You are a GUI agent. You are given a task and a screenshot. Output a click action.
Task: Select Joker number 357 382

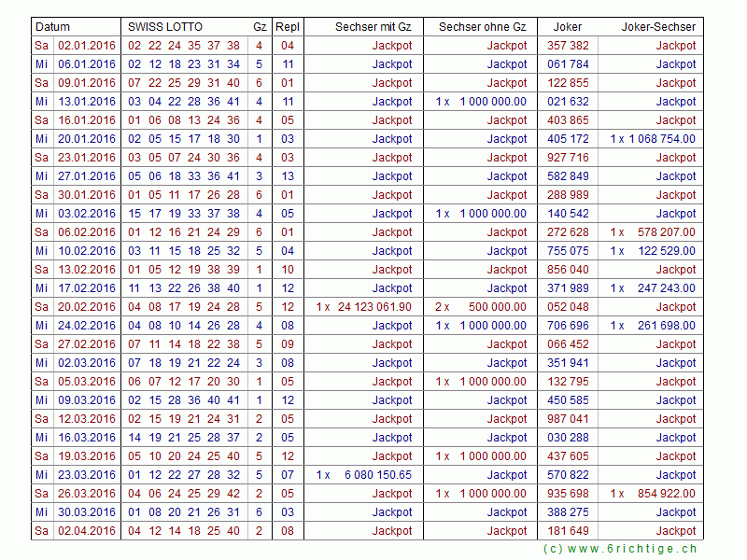tap(568, 46)
